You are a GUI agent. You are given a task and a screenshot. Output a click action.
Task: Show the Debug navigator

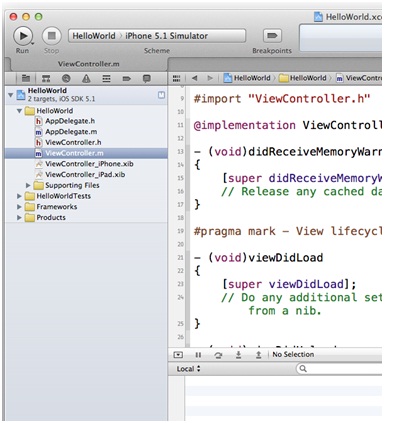(x=106, y=78)
